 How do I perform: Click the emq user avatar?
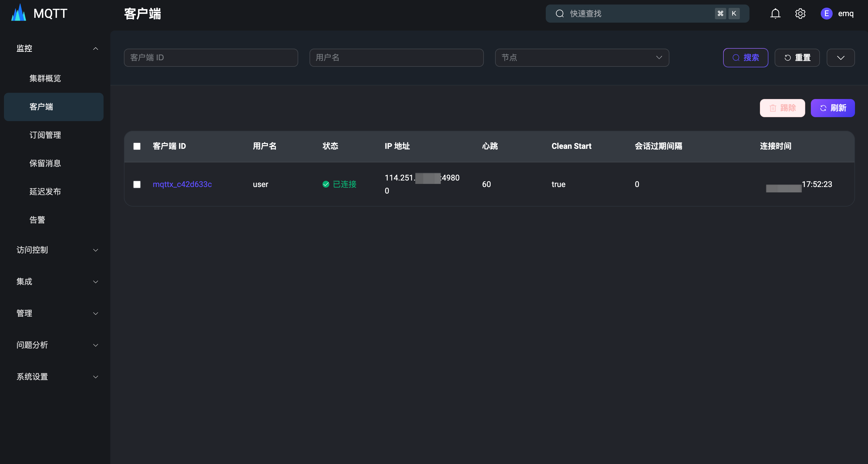[826, 14]
